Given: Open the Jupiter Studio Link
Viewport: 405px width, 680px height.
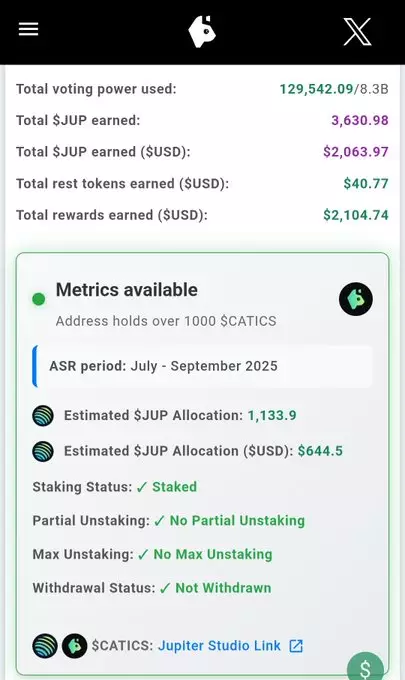Looking at the screenshot, I should [x=219, y=646].
